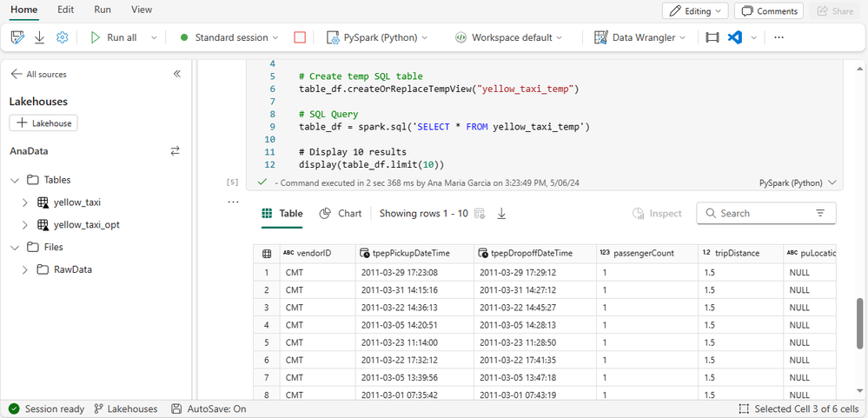Click pickup cell 2011-03-29 17:23:08
The image size is (868, 418).
414,272
